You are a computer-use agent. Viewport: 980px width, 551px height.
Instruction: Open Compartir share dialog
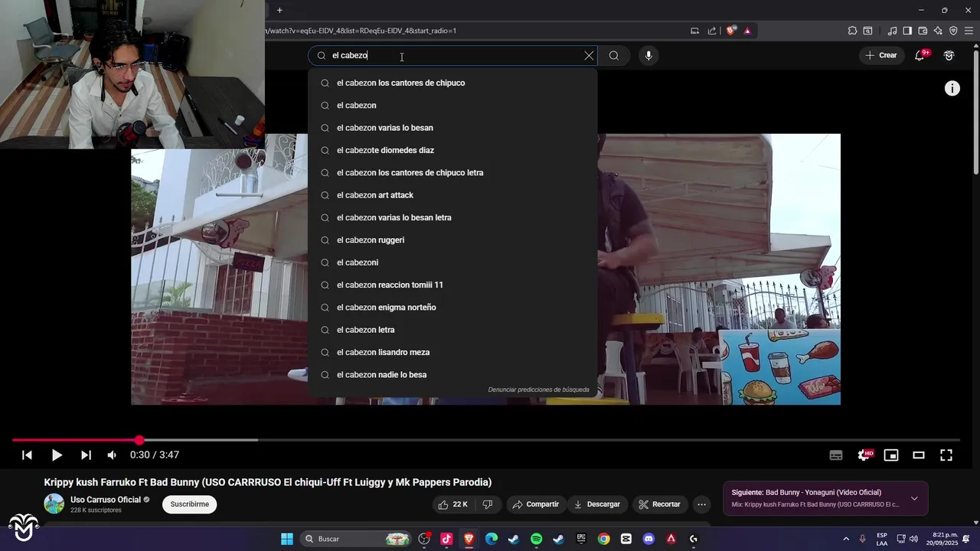(x=536, y=504)
